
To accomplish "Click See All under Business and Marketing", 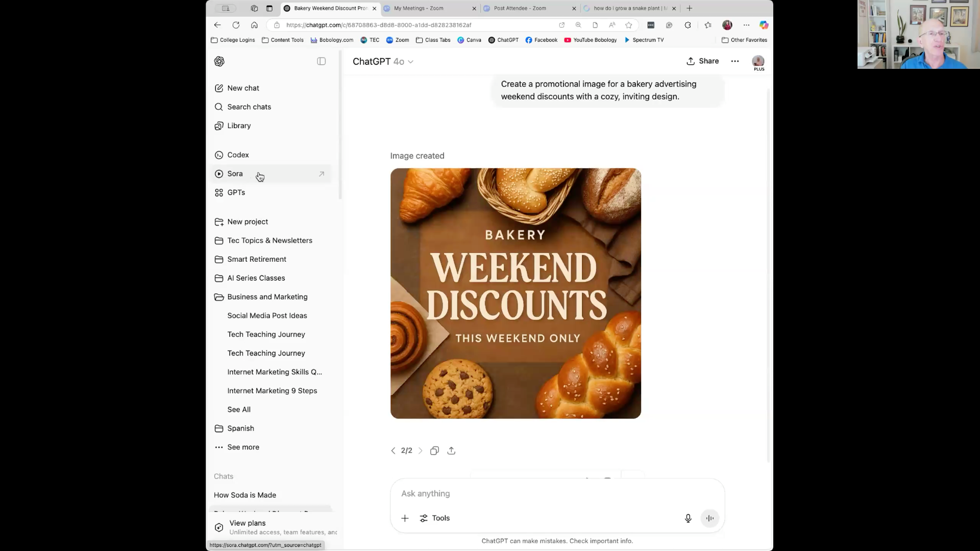I will click(239, 410).
